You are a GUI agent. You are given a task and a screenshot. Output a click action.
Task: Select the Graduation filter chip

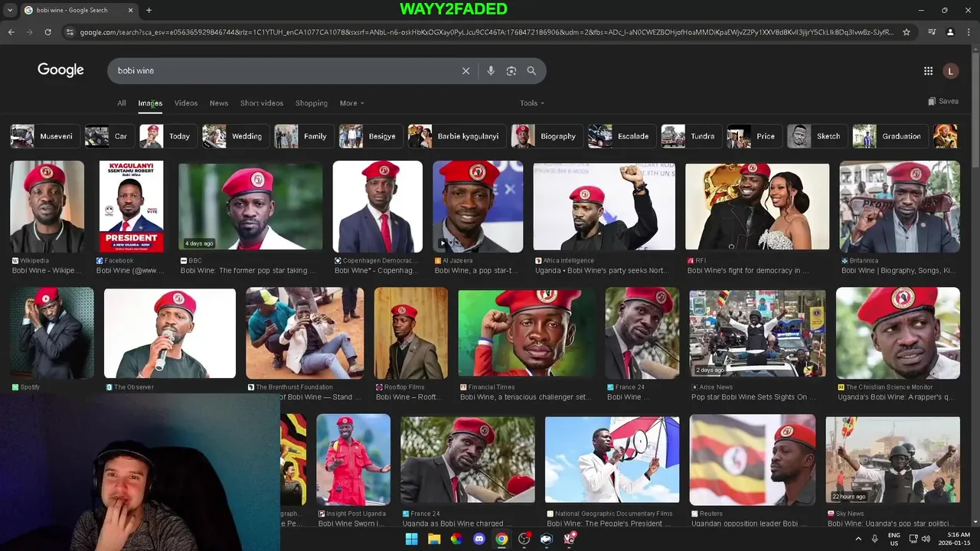pos(890,136)
